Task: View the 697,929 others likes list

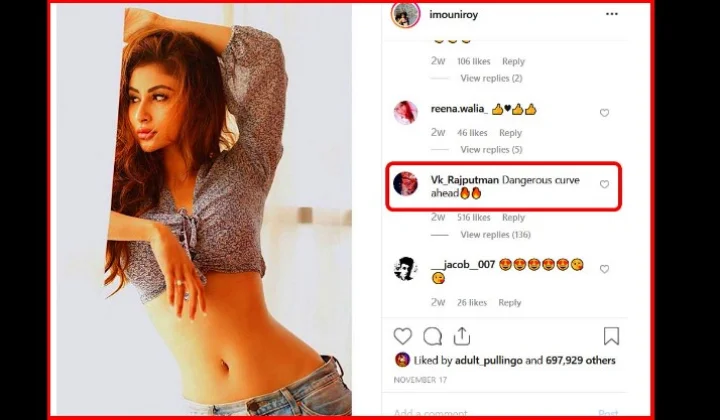Action: point(580,360)
